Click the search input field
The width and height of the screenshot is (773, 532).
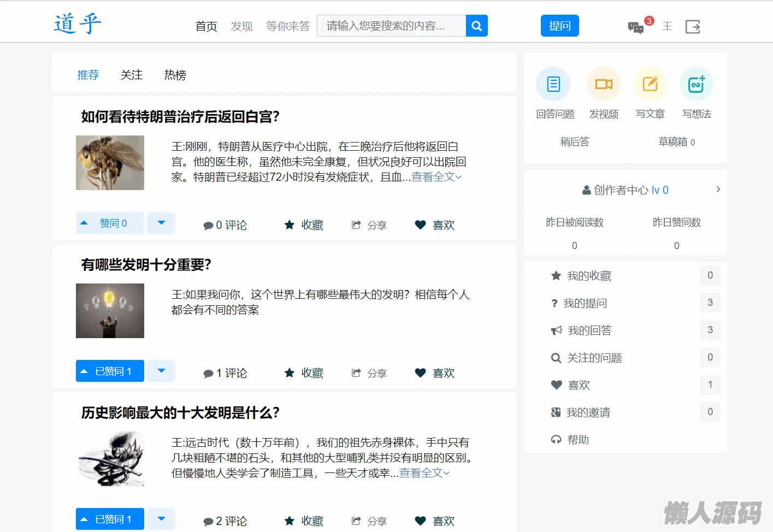click(391, 26)
